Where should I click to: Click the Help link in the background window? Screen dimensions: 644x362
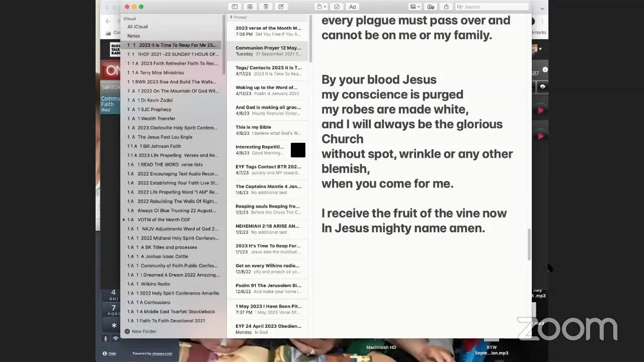tap(112, 353)
